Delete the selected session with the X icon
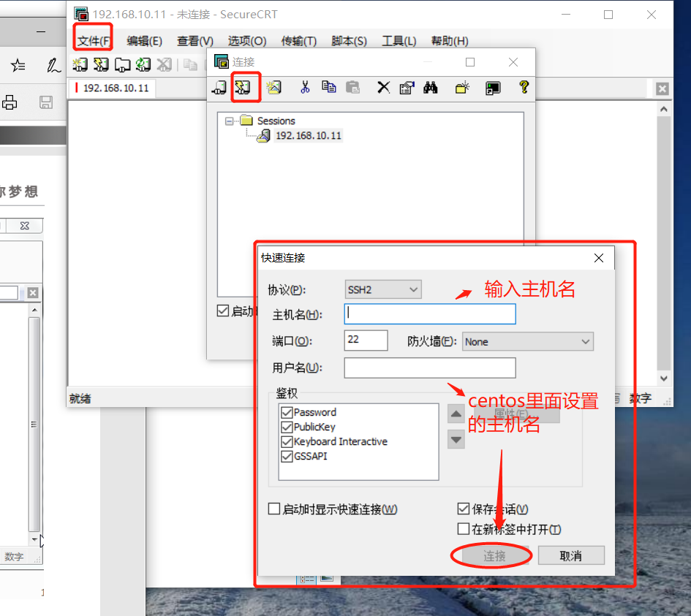691x616 pixels. coord(383,87)
